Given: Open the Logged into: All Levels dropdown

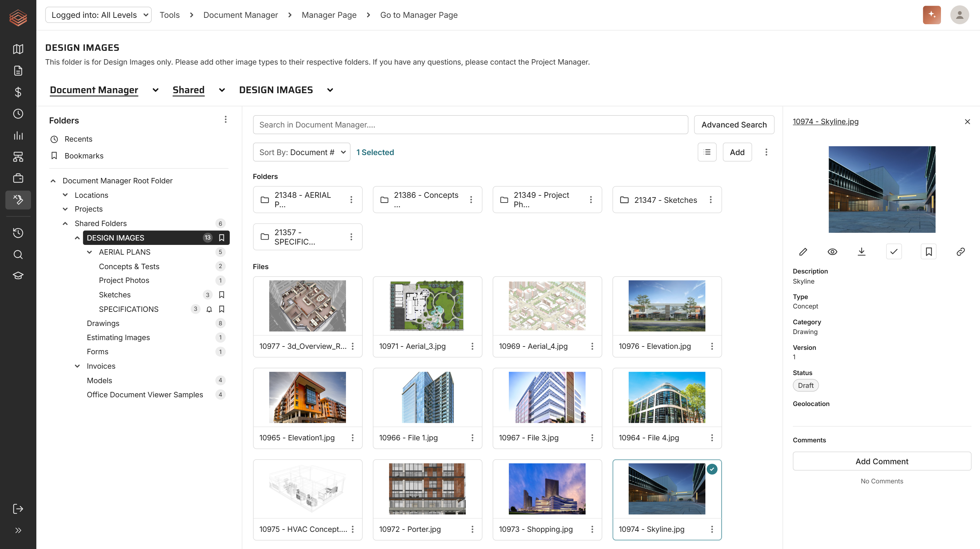Looking at the screenshot, I should click(98, 15).
